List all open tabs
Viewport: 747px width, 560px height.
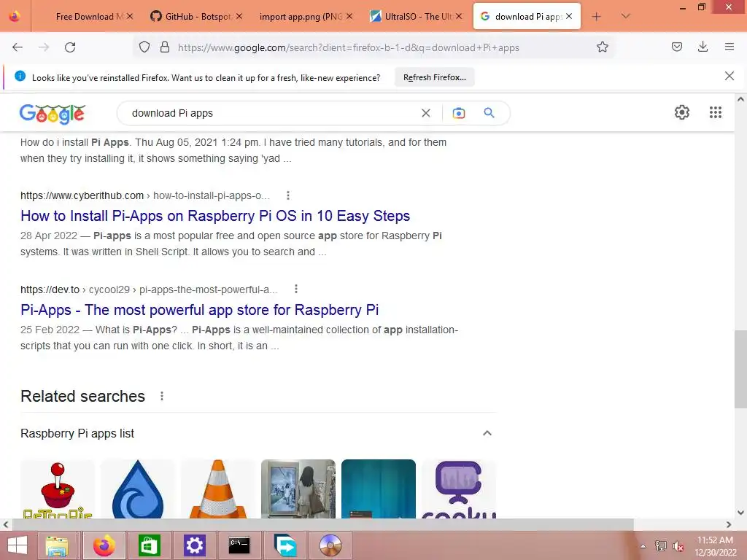click(x=625, y=17)
